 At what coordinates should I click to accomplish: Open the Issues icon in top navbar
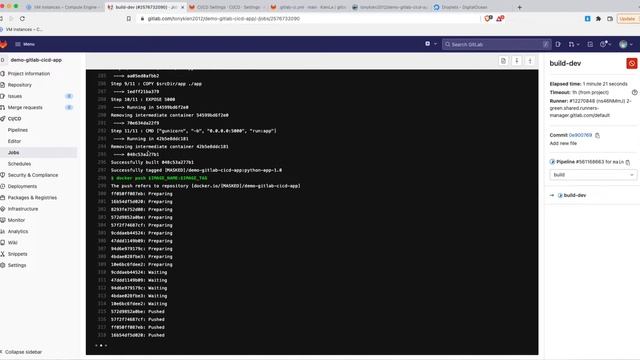tap(558, 44)
